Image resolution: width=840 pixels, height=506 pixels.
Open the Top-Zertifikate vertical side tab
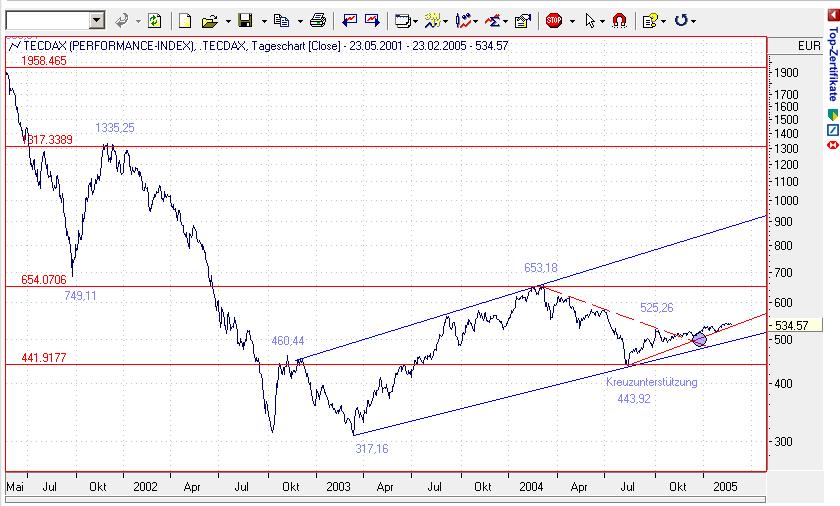tap(832, 63)
